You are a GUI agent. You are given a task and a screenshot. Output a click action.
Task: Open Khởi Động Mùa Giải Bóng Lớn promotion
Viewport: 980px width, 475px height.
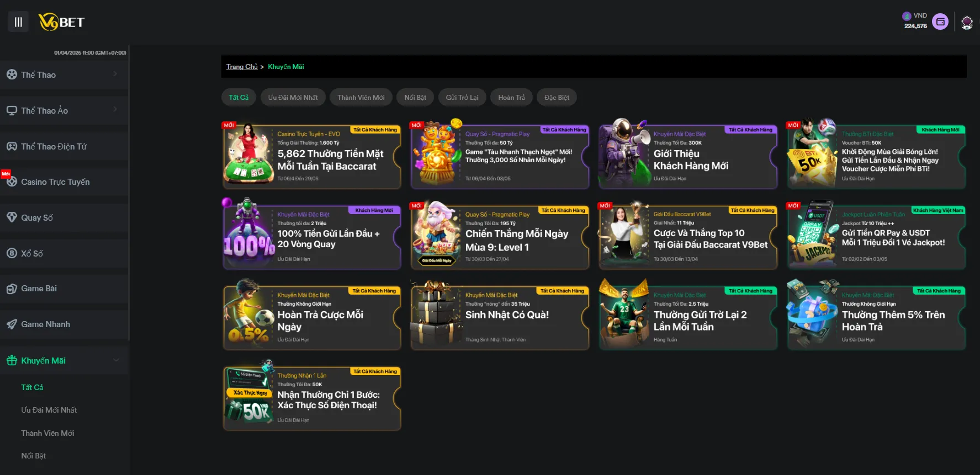click(x=876, y=157)
